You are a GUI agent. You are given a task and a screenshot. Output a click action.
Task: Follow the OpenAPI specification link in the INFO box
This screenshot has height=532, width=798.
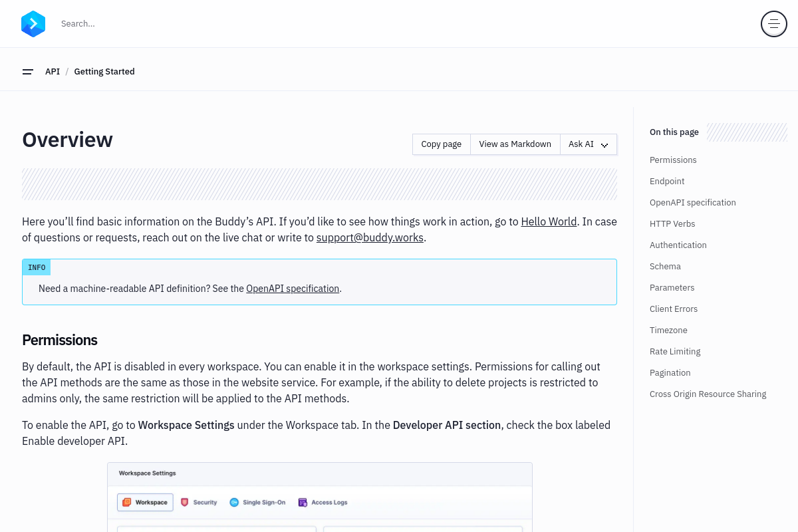pyautogui.click(x=293, y=289)
